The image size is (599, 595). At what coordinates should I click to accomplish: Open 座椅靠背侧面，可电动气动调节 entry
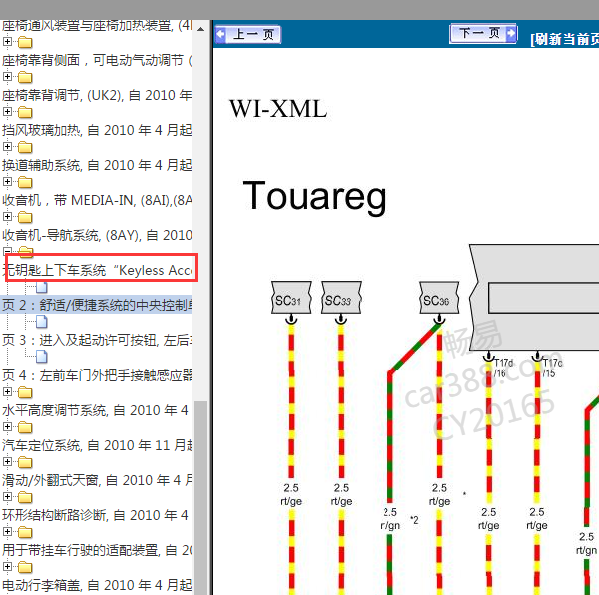point(97,60)
